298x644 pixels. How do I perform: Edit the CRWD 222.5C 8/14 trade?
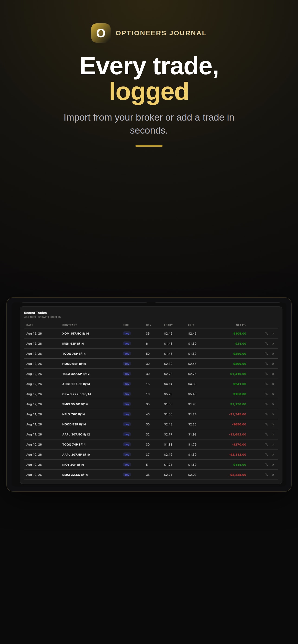coord(266,394)
